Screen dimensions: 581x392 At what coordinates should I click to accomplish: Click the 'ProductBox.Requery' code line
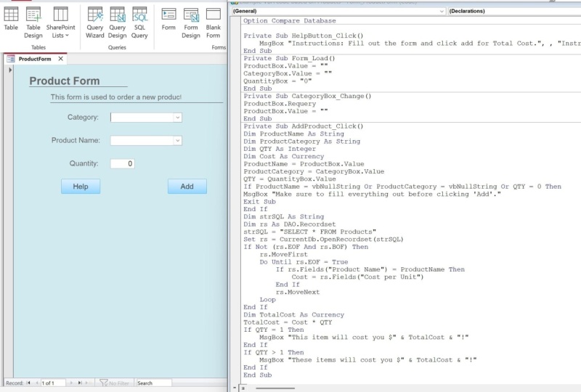click(280, 103)
